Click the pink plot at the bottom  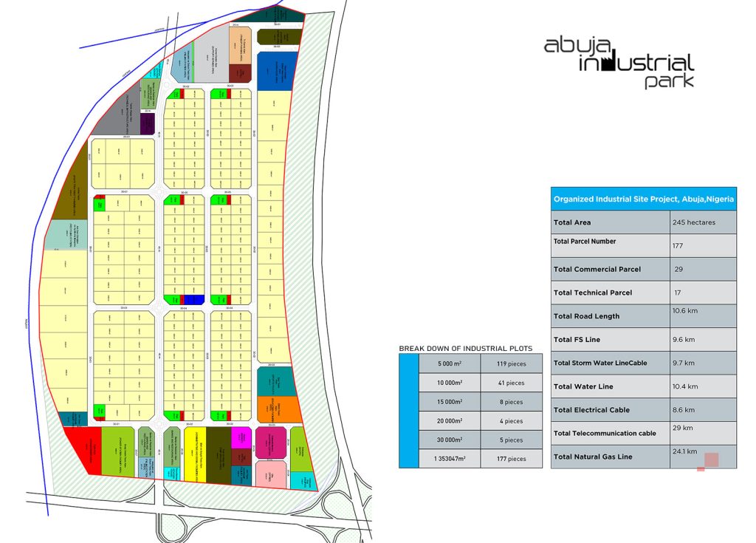270,475
